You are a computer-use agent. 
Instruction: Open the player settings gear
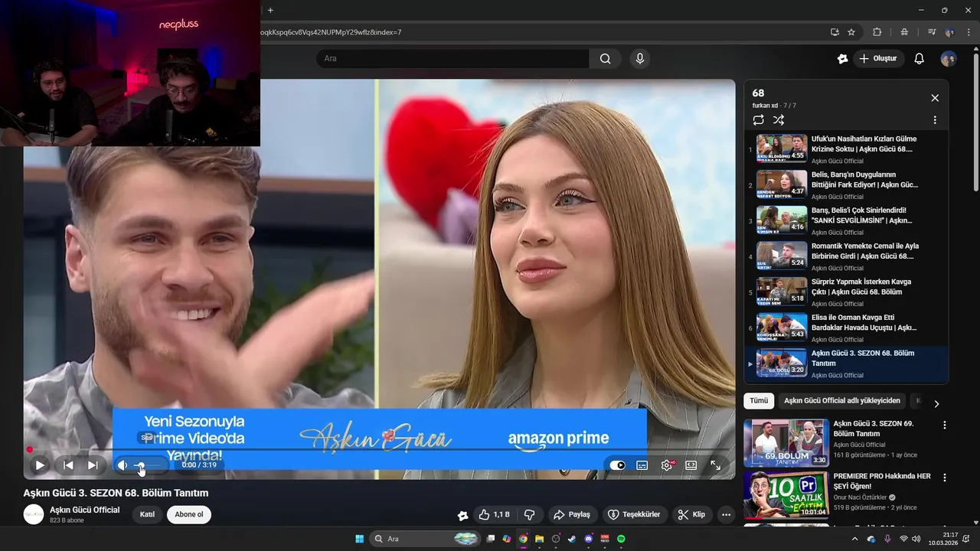667,465
